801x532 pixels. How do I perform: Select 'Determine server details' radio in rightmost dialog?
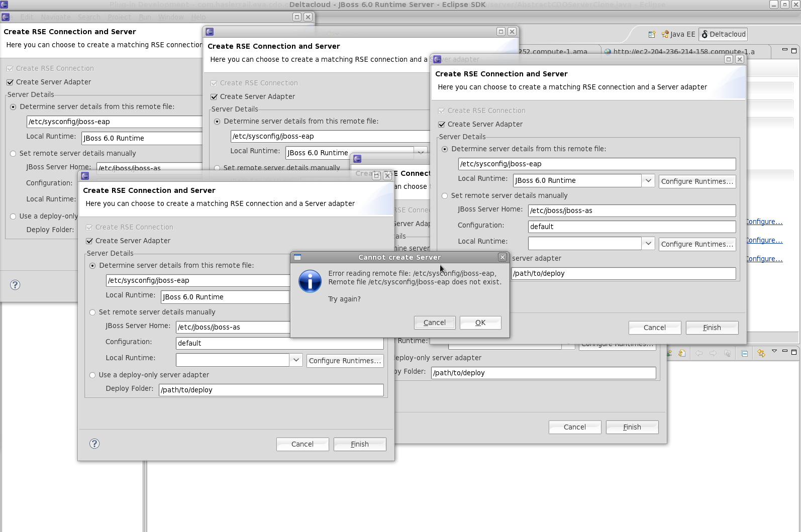coord(445,149)
